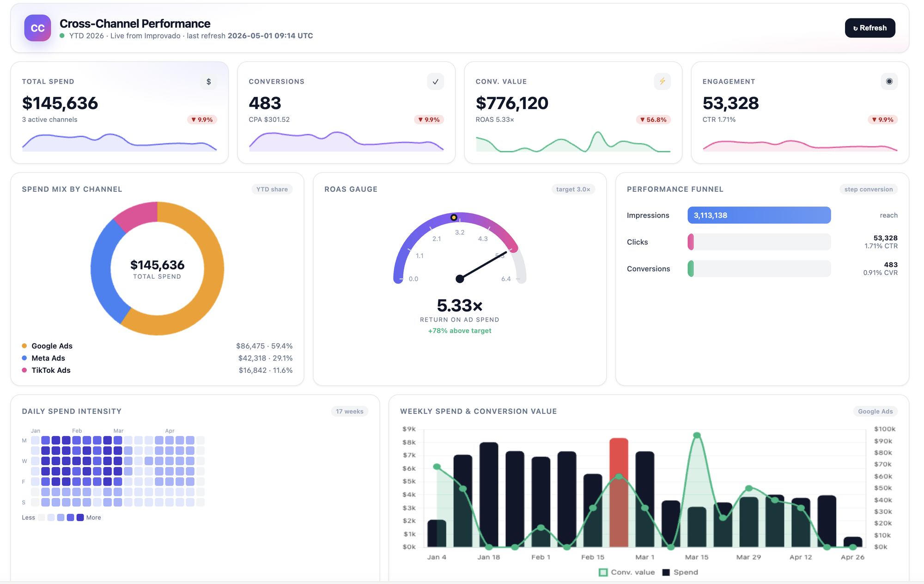Screen dimensions: 924x584
Task: Click the +78% above target text
Action: (460, 331)
